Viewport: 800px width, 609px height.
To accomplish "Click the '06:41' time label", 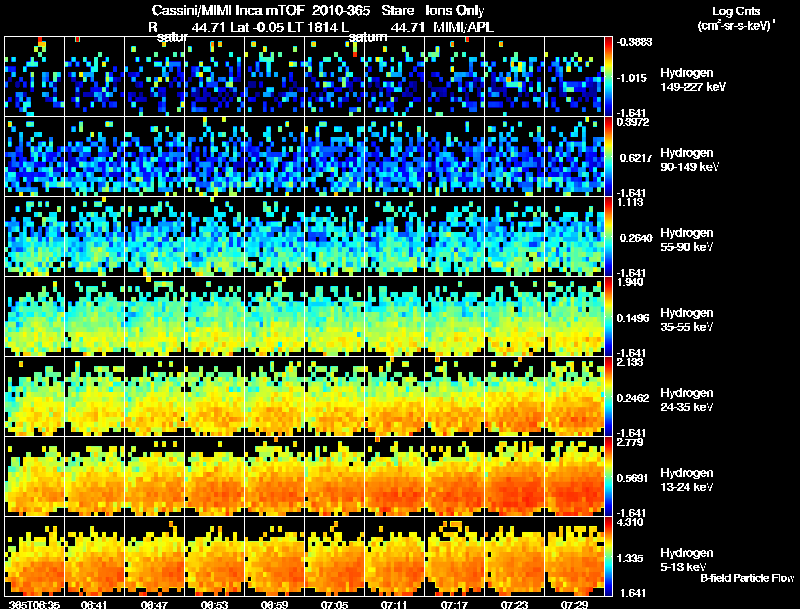I will pos(94,604).
